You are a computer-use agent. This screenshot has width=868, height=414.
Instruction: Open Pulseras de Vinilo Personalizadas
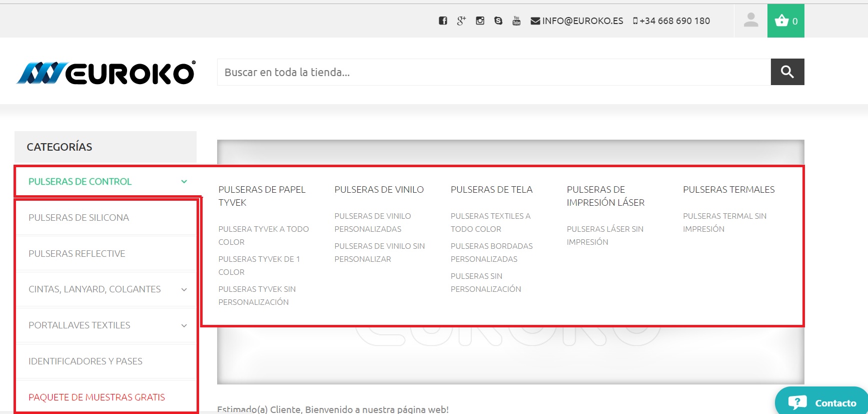click(373, 223)
